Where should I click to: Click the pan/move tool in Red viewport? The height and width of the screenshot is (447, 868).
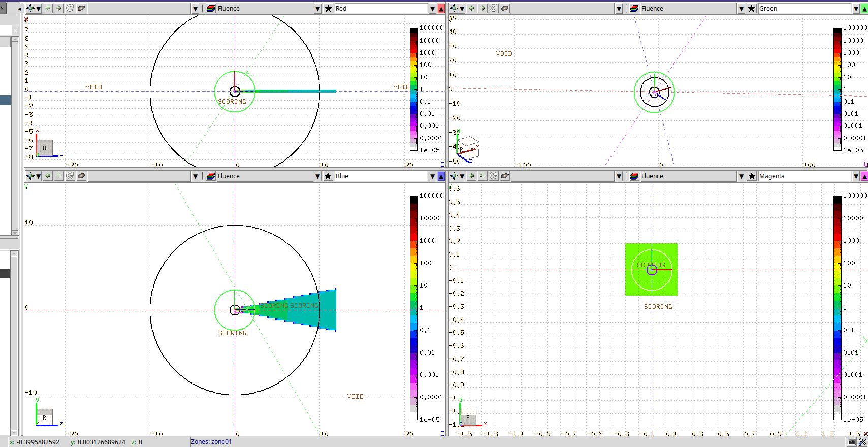coord(30,8)
